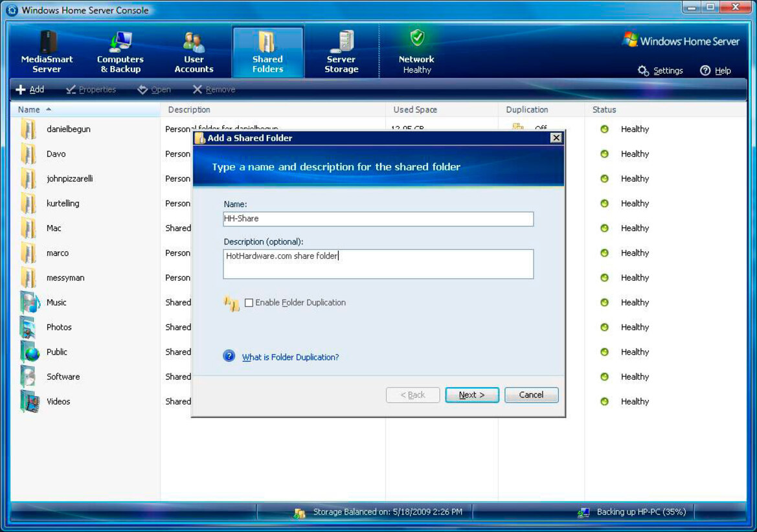Screen dimensions: 757x532
Task: Click the johnpizzarelli folder name
Action: [69, 179]
